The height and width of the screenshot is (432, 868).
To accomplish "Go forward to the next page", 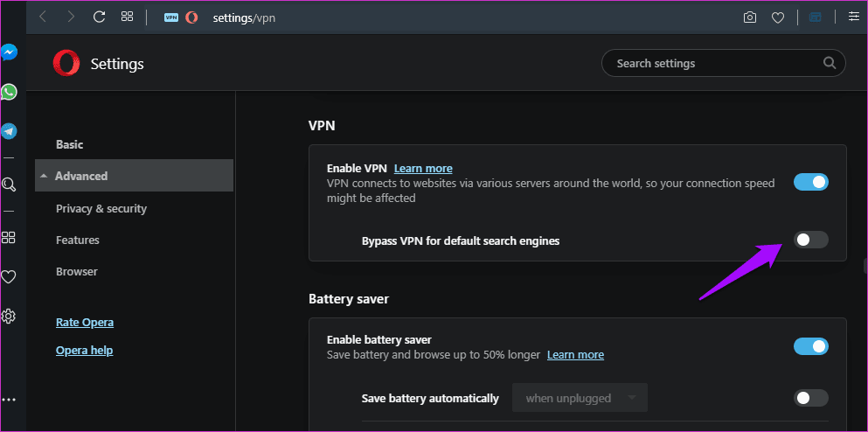I will pos(71,17).
